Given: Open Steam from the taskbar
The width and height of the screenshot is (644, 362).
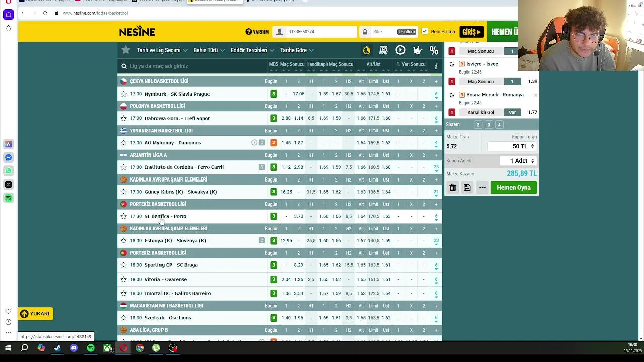Looking at the screenshot, I should coord(57,348).
